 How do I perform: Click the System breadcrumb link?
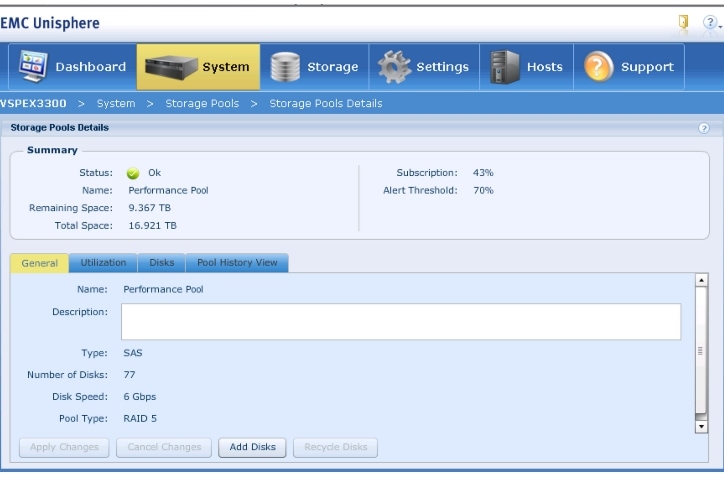click(116, 103)
